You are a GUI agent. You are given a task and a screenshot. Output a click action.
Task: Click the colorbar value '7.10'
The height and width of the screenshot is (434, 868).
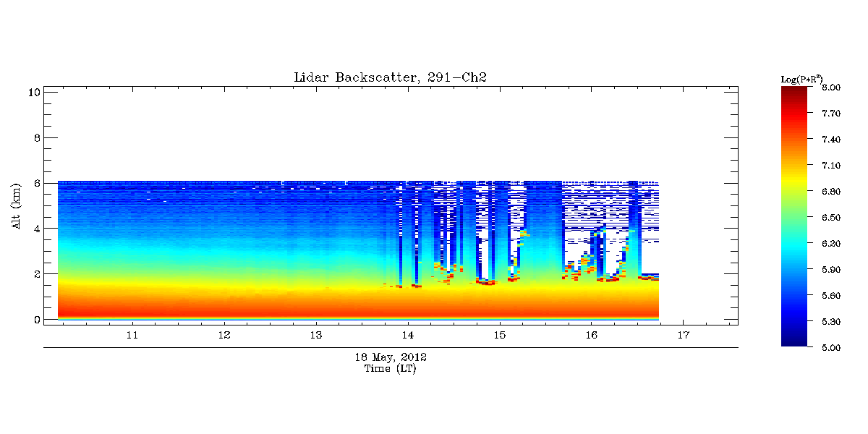tap(831, 166)
